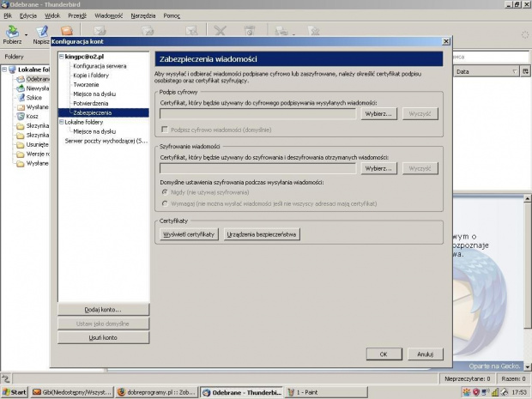Select Kopie i foldery tree item
The width and height of the screenshot is (532, 399).
[x=91, y=76]
